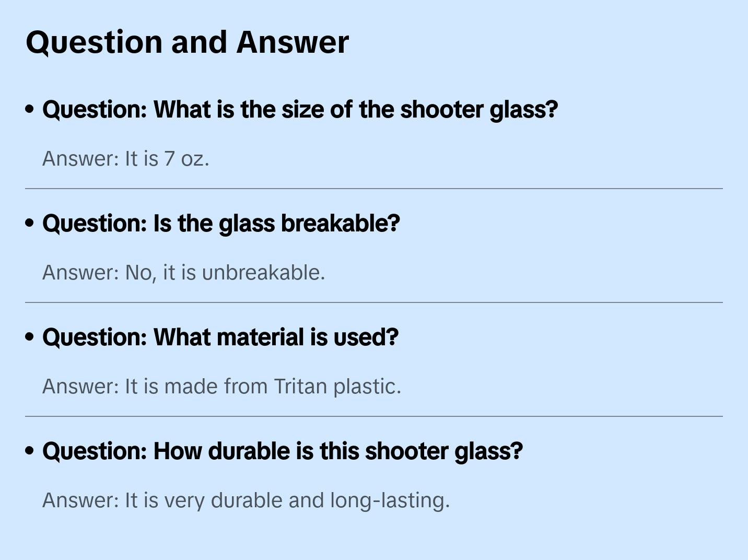The image size is (748, 560).
Task: Click the "Answer:" label under the durability question
Action: [x=81, y=500]
